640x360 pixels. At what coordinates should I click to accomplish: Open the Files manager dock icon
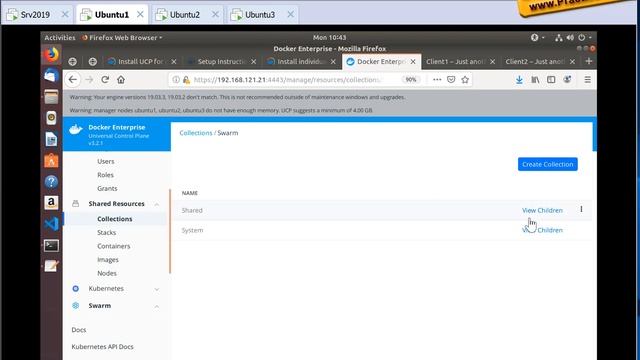click(x=51, y=97)
